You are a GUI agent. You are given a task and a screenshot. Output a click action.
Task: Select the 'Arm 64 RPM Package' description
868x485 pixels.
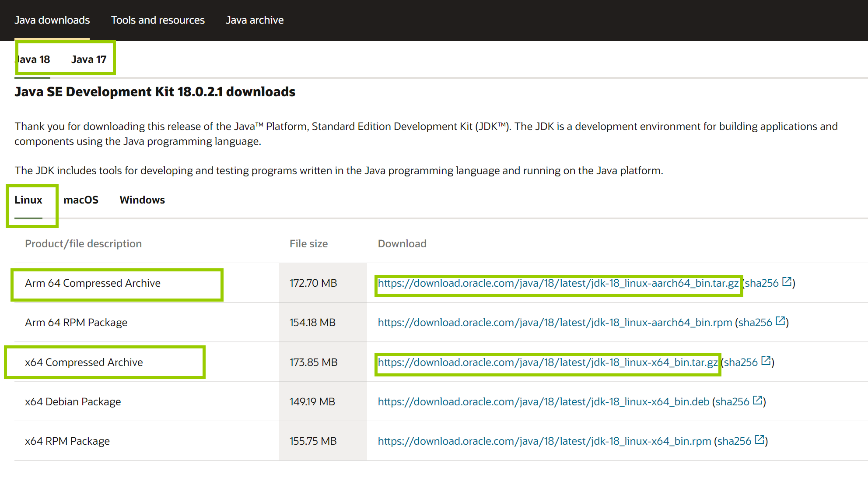(x=76, y=323)
